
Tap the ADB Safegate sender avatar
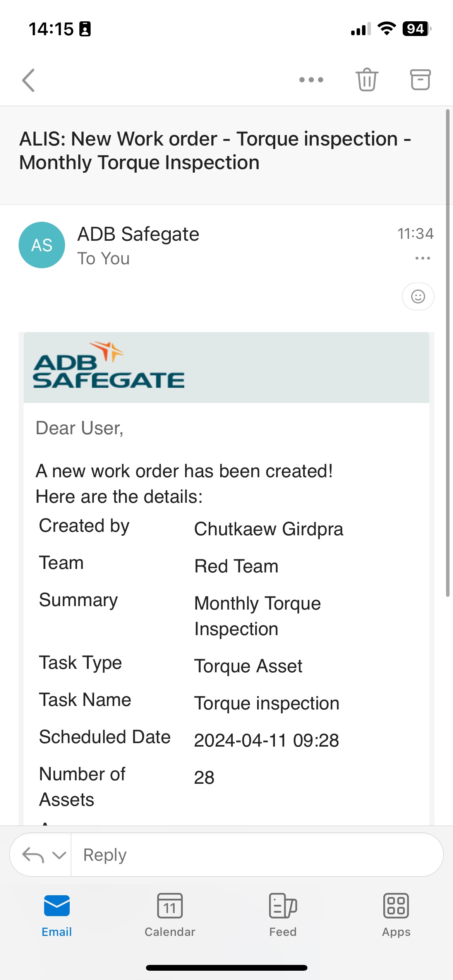pyautogui.click(x=41, y=244)
